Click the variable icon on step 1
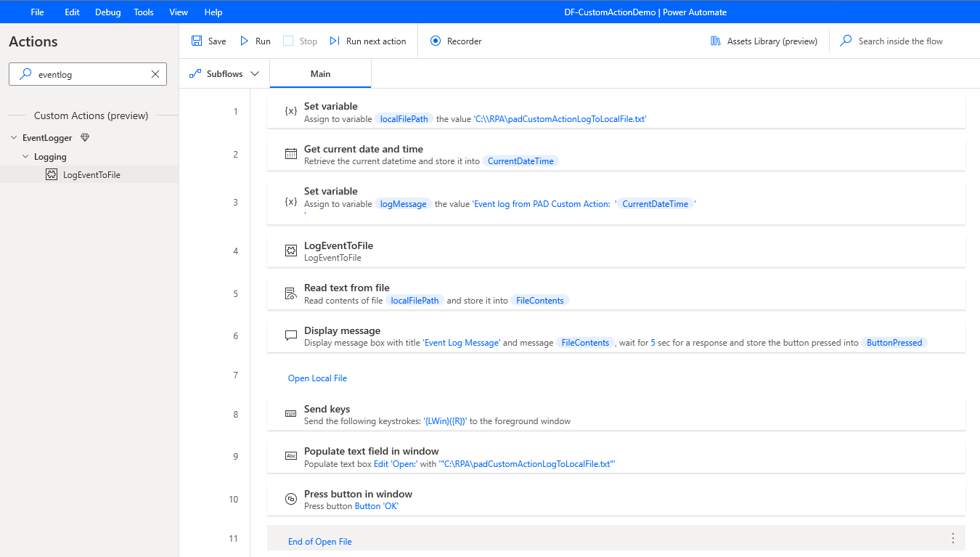The width and height of the screenshot is (980, 557). [291, 111]
